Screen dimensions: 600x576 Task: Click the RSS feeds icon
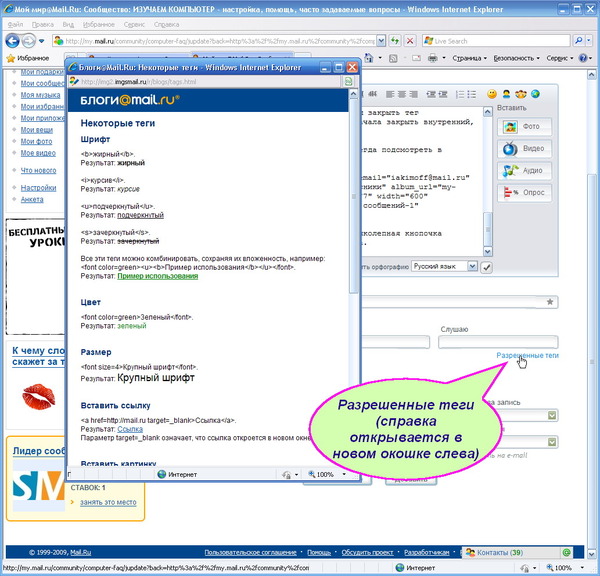[393, 58]
